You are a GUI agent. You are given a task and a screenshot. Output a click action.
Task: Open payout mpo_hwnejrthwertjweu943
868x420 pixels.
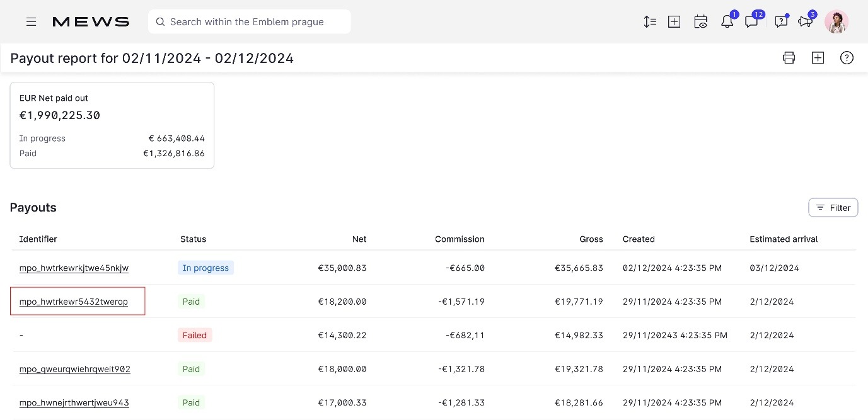(x=74, y=403)
